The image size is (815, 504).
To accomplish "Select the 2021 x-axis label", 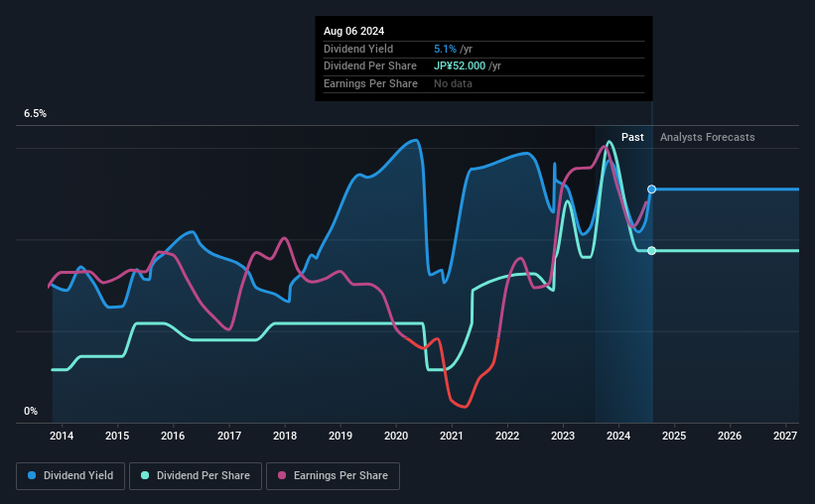I will coord(451,436).
